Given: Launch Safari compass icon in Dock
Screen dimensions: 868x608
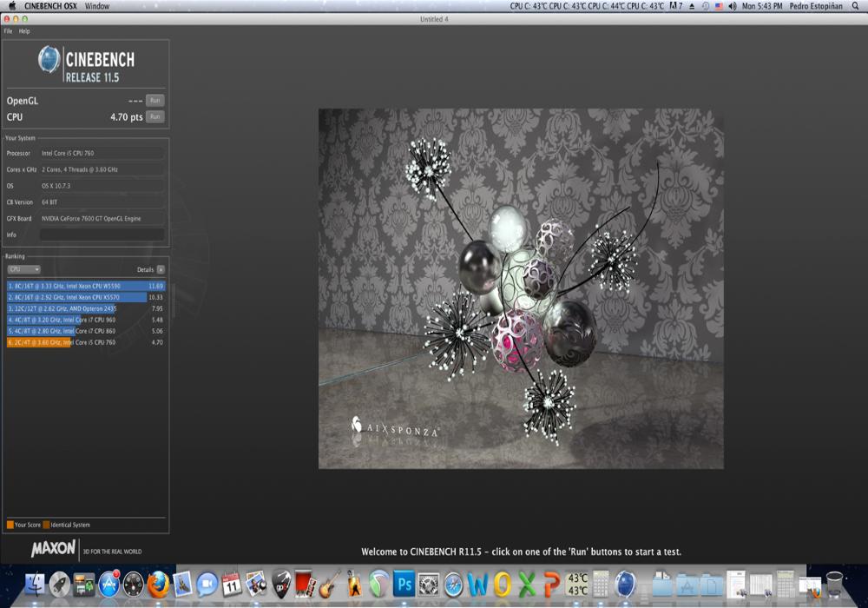Looking at the screenshot, I should click(x=453, y=585).
